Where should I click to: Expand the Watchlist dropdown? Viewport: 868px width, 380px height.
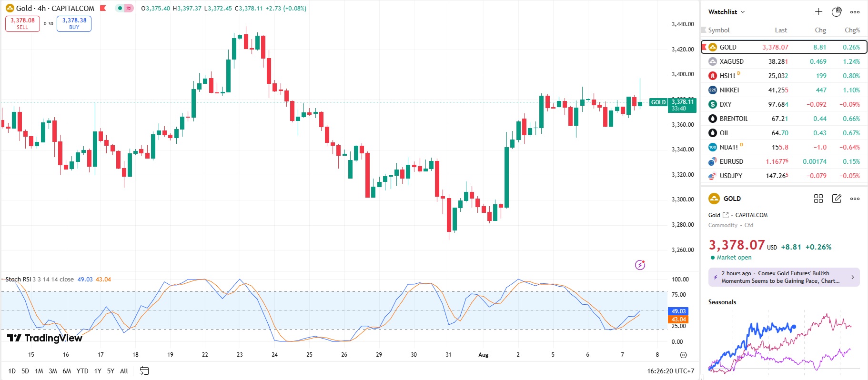coord(726,12)
